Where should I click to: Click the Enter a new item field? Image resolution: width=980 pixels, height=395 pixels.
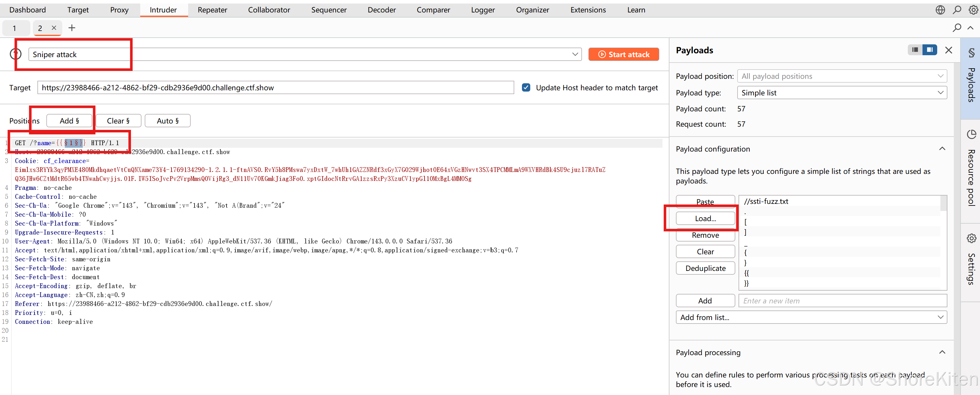(842, 301)
